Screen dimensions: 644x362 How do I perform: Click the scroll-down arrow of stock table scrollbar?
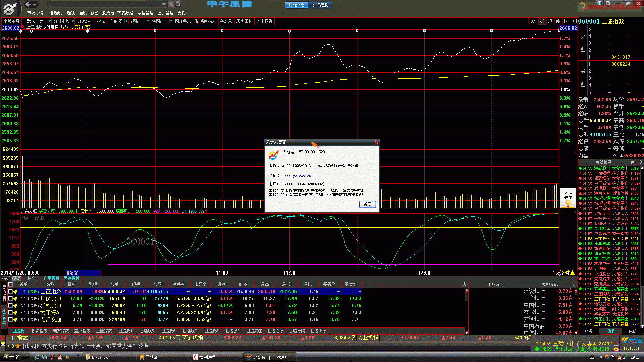pos(466,333)
